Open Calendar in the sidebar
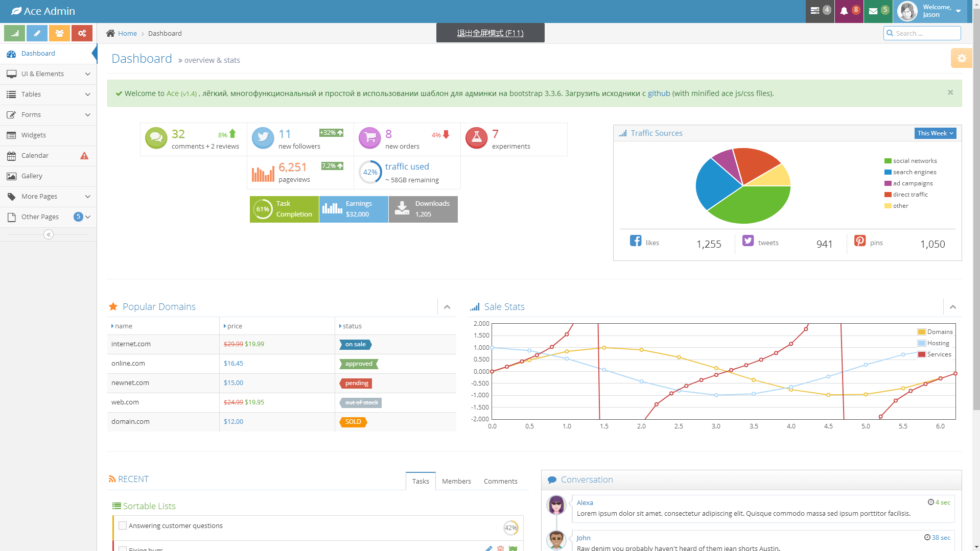980x551 pixels. click(48, 156)
